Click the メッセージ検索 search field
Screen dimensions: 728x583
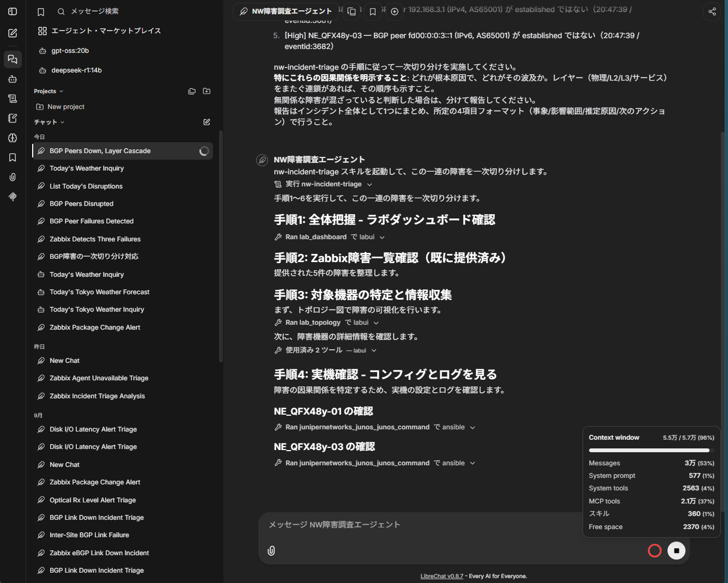click(94, 11)
